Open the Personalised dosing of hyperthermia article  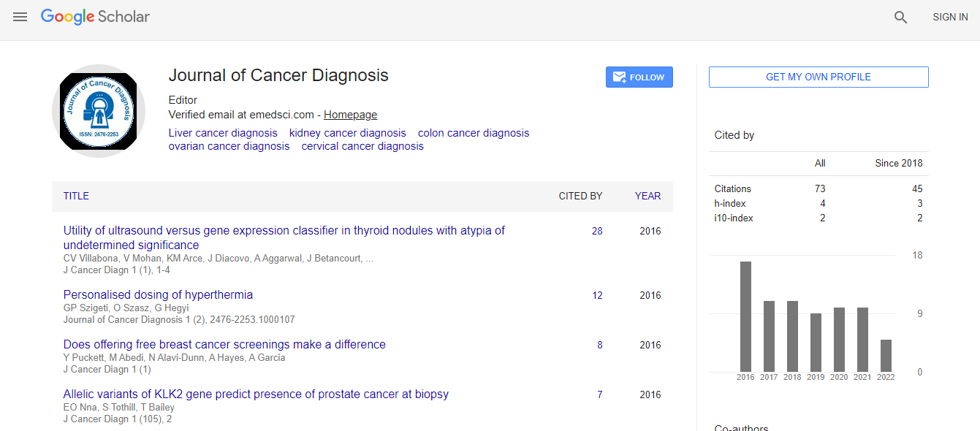(x=158, y=295)
